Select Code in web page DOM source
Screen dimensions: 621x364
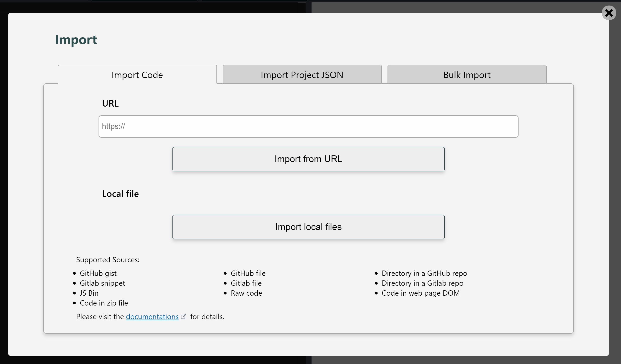point(420,293)
